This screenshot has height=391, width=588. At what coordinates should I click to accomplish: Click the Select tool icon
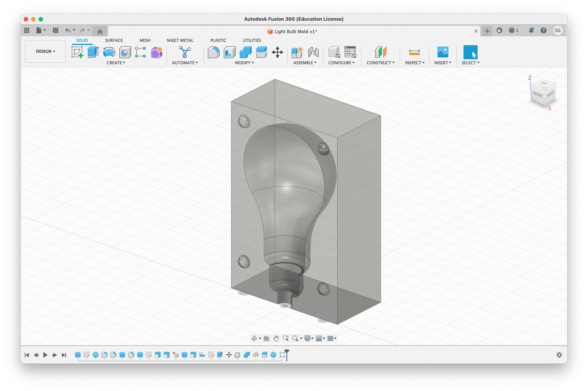470,52
